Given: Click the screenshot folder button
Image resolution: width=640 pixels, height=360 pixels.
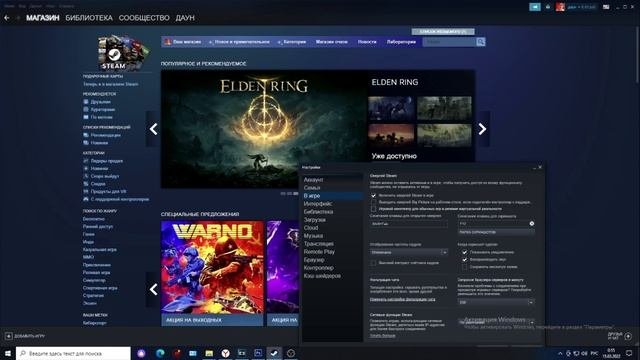Looking at the screenshot, I should click(496, 232).
